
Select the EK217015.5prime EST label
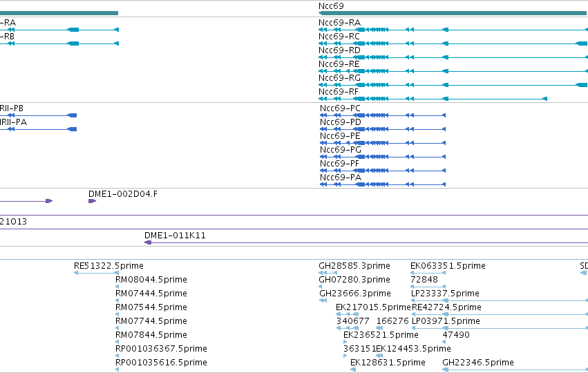[x=374, y=308]
